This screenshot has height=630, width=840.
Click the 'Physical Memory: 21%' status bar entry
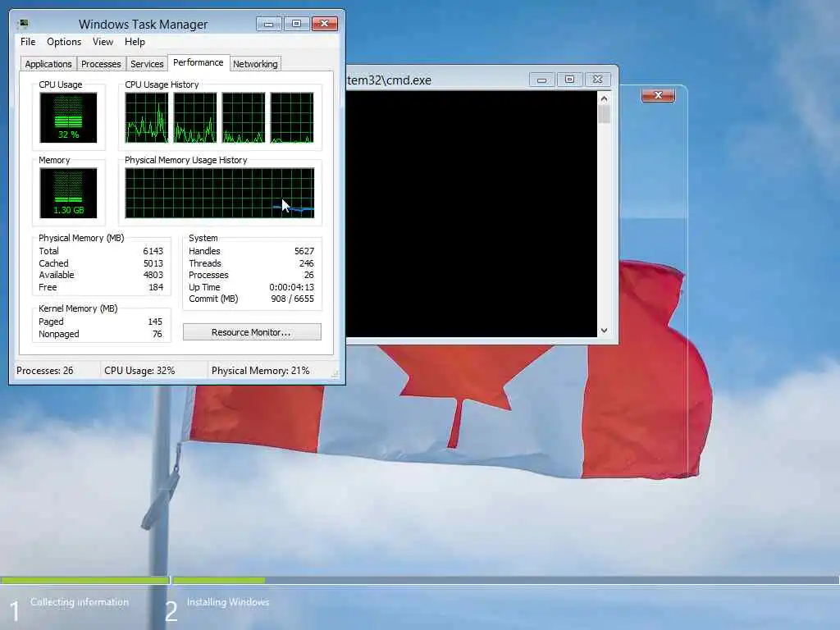coord(260,371)
